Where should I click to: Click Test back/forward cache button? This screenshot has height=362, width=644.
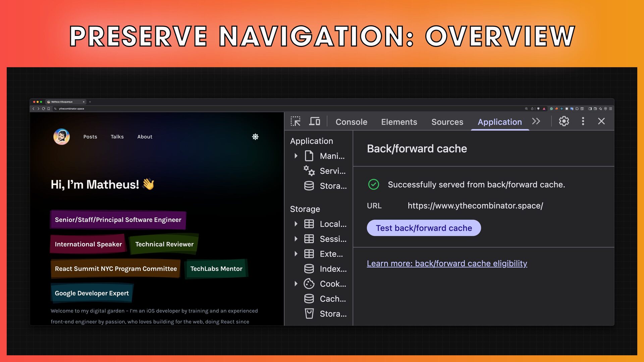[424, 228]
